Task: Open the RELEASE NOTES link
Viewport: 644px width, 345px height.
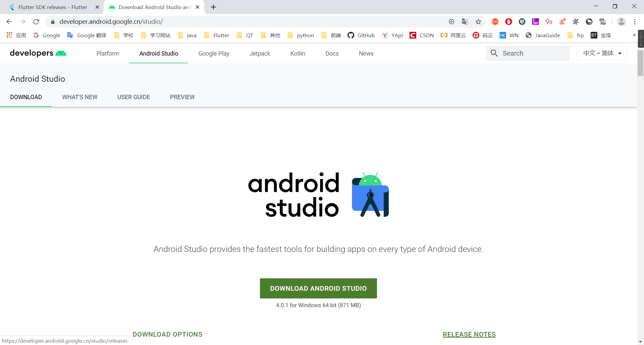Action: tap(469, 334)
